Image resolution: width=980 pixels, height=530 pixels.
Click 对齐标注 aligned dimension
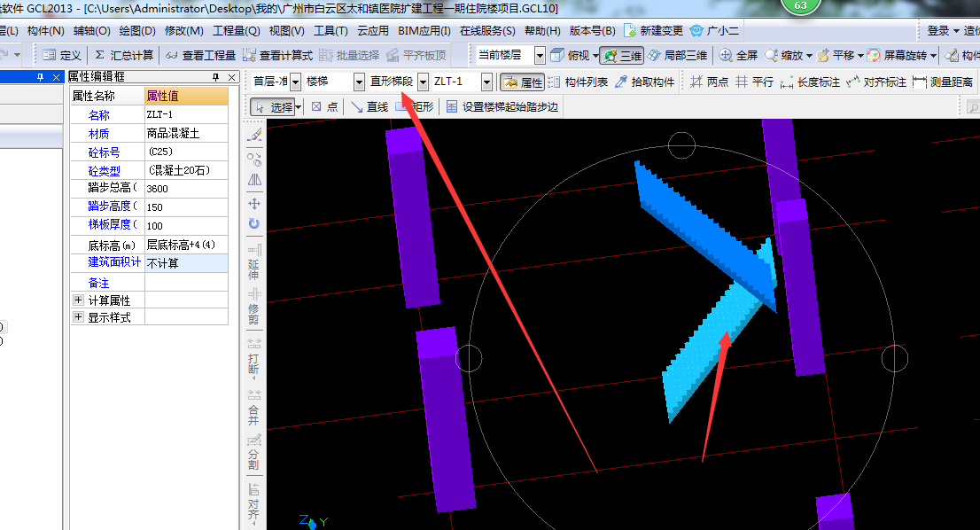(876, 82)
